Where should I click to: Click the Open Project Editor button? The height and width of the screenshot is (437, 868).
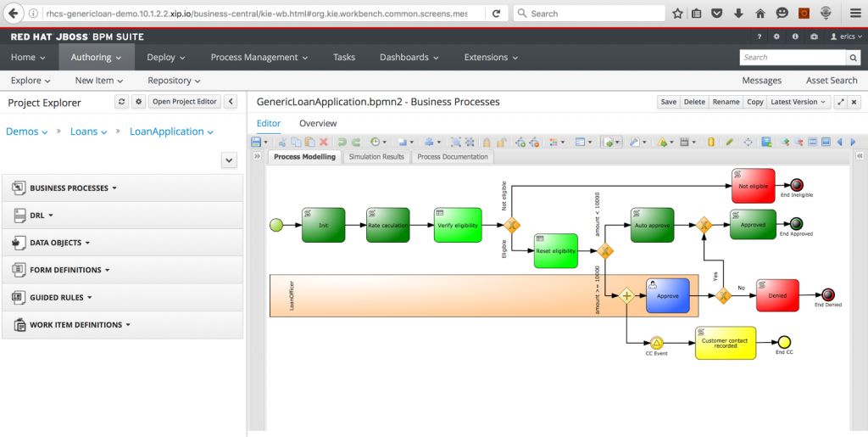tap(184, 101)
